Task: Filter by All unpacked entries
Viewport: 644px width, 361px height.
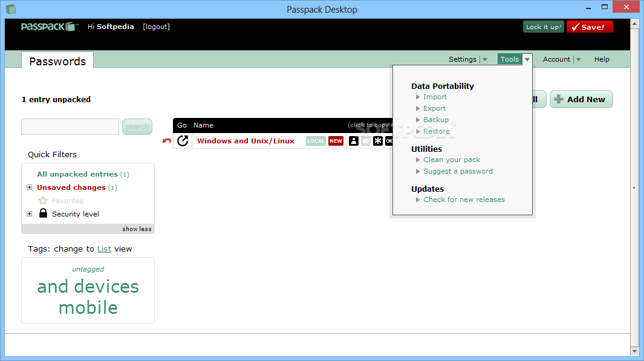Action: 77,174
